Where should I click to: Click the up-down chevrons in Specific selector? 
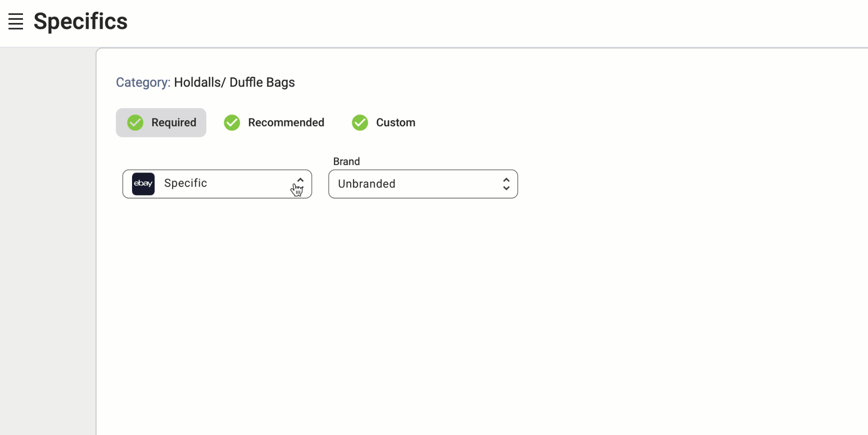pos(300,184)
